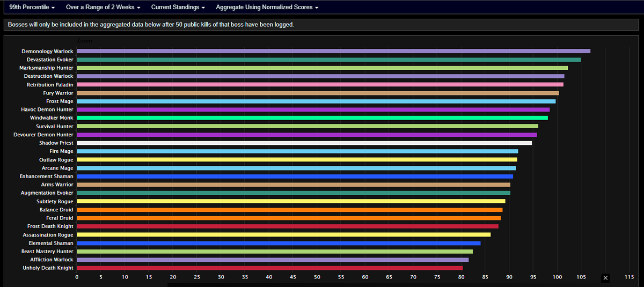Select the Havoc Demon Hunter bar

click(313, 109)
